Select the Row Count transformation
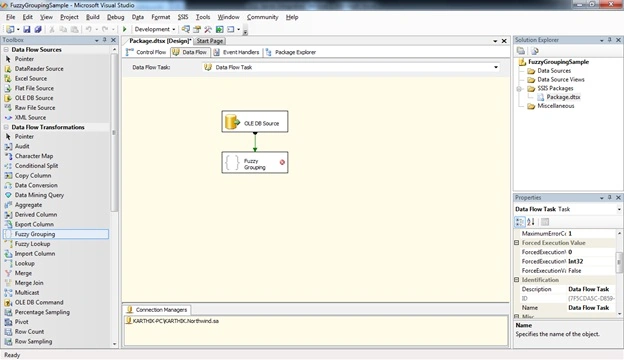Image resolution: width=624 pixels, height=360 pixels. tap(29, 331)
